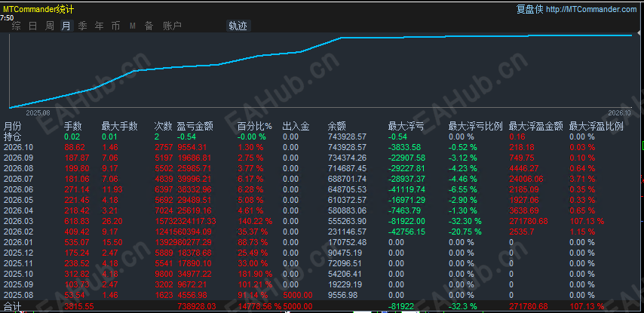Image resolution: width=644 pixels, height=313 pixels.
Task: Click the 余额 column header
Action: tap(336, 126)
